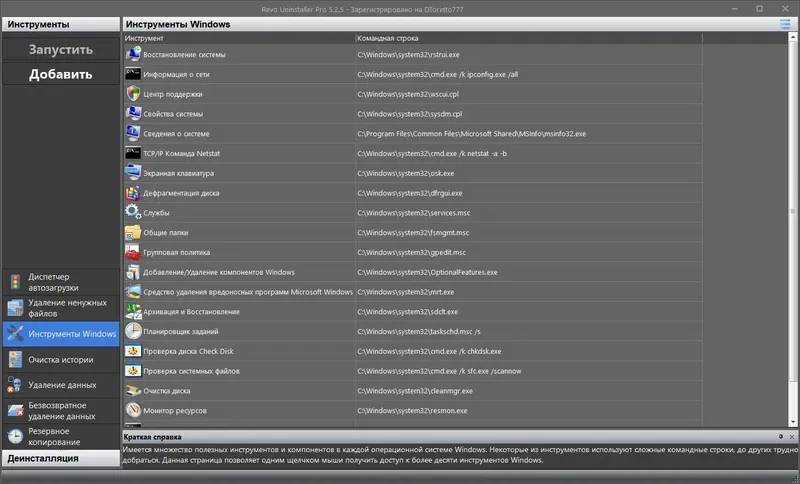Click the Очистка истории sidebar icon
800x484 pixels.
15,360
